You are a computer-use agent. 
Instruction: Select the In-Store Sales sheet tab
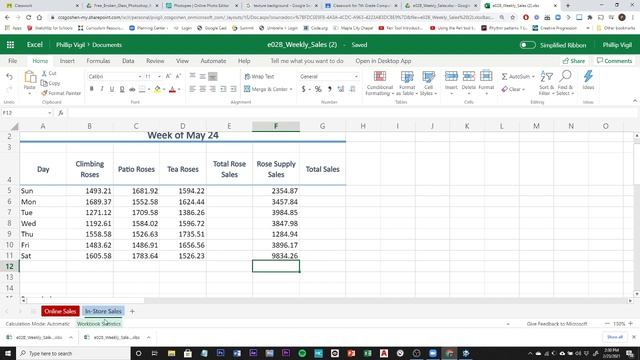click(x=103, y=311)
